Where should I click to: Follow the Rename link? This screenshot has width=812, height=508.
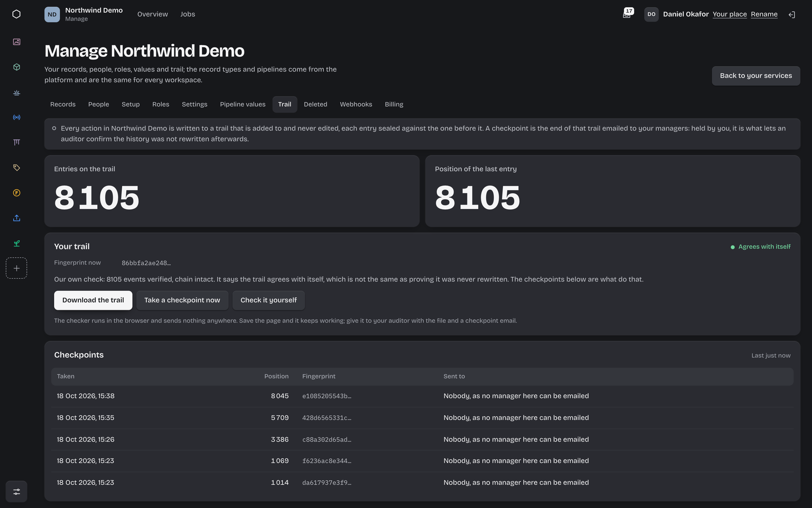764,14
